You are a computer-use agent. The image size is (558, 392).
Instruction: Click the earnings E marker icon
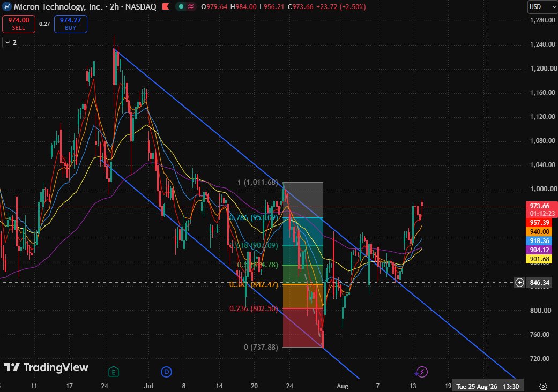[x=114, y=372]
